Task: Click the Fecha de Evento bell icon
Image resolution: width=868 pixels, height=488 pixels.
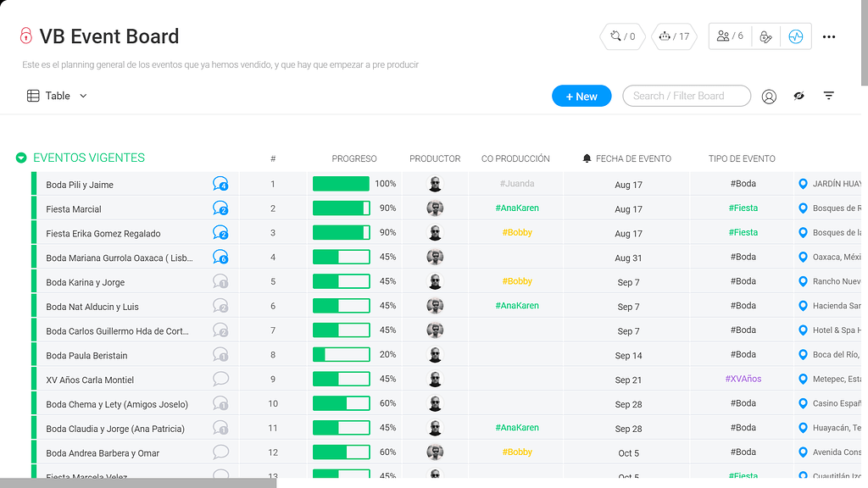Action: [x=587, y=158]
